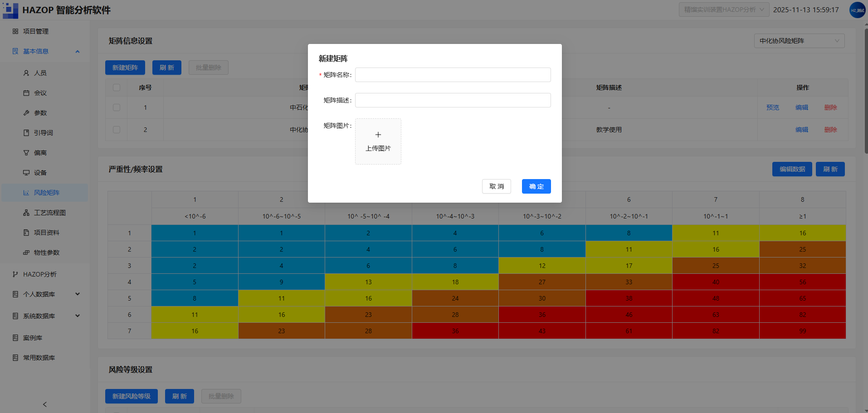868x413 pixels.
Task: Click the 参数 wrench icon in sidebar
Action: click(x=26, y=113)
